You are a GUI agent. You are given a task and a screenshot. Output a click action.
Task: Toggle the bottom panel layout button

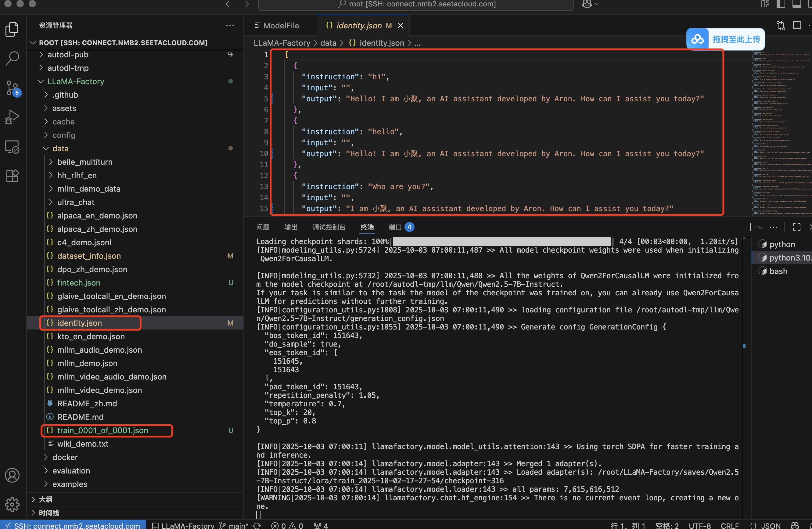coord(796,4)
